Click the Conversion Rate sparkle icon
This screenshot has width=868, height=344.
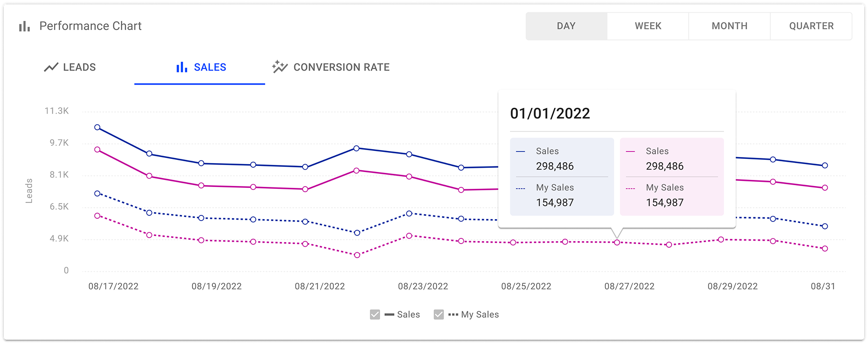[280, 67]
